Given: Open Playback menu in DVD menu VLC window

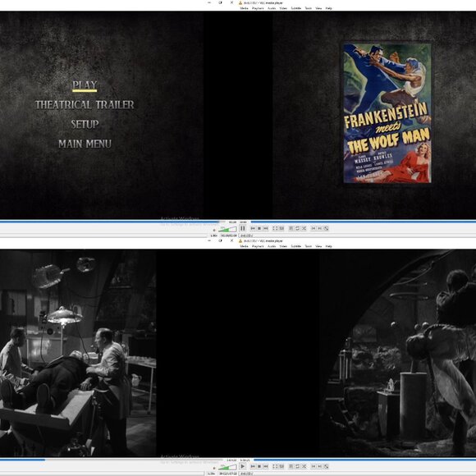Looking at the screenshot, I should 258,8.
